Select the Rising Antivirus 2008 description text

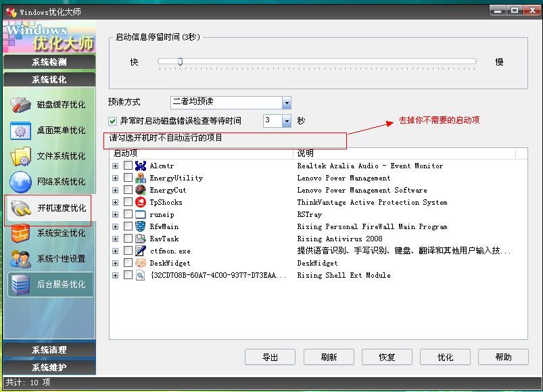click(x=339, y=239)
